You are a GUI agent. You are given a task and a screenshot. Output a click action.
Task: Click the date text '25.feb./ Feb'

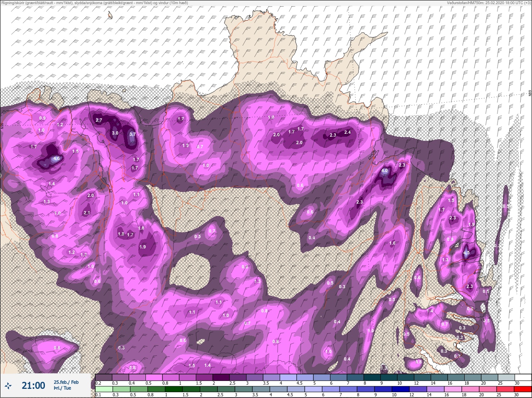point(66,382)
